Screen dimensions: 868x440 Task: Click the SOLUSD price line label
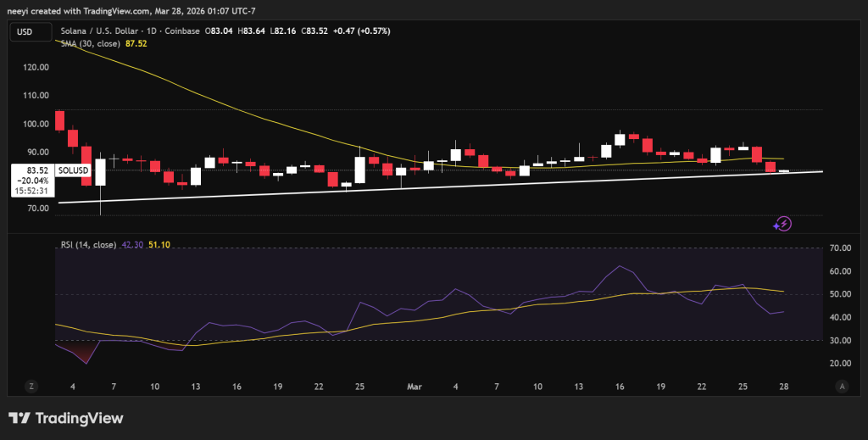[72, 170]
